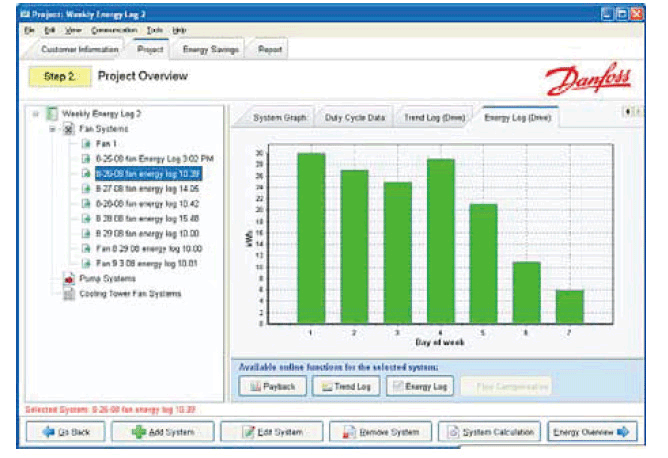This screenshot has height=458, width=668.
Task: Click the System Calculation icon
Action: pos(453,432)
